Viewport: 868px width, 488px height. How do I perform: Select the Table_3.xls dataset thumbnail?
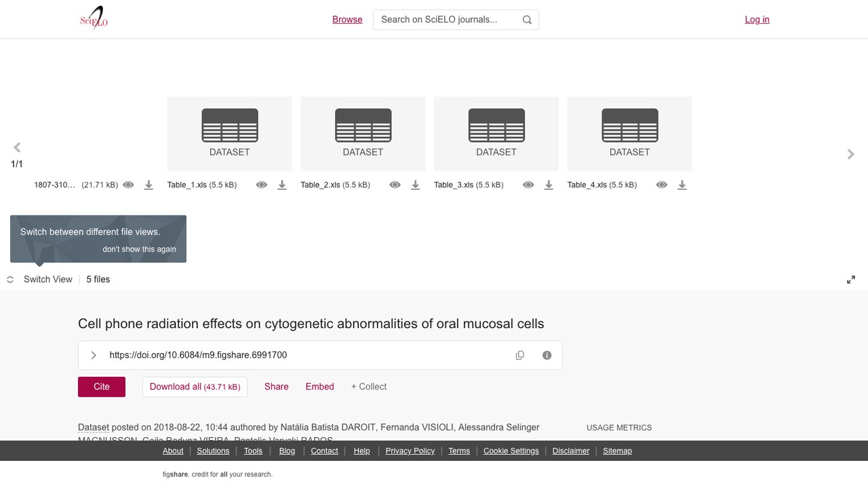(x=496, y=134)
